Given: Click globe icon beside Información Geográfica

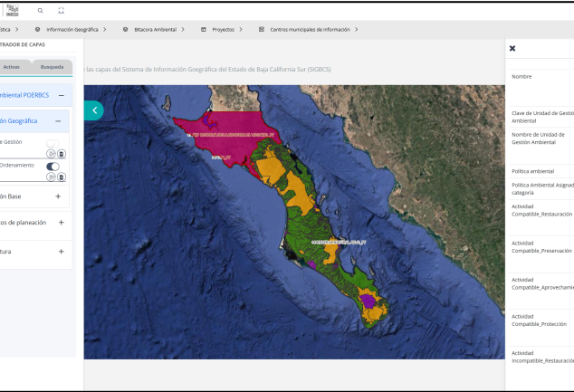Looking at the screenshot, I should pyautogui.click(x=37, y=29).
